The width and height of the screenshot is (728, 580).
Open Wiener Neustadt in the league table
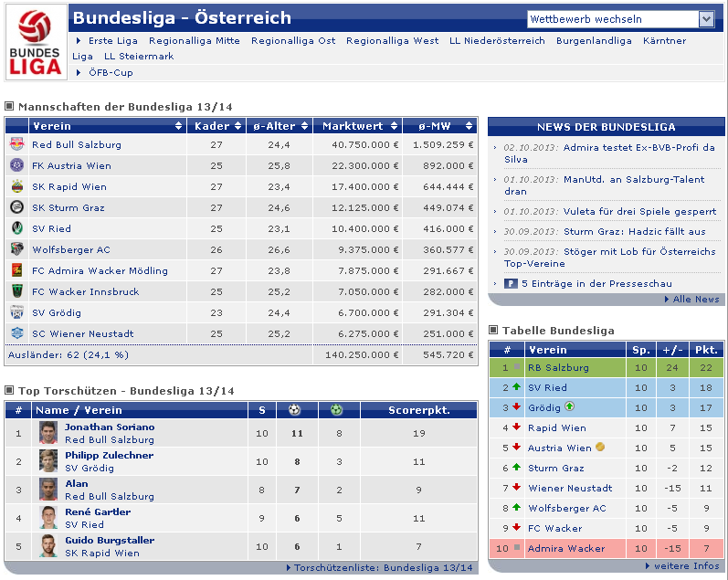pos(570,488)
